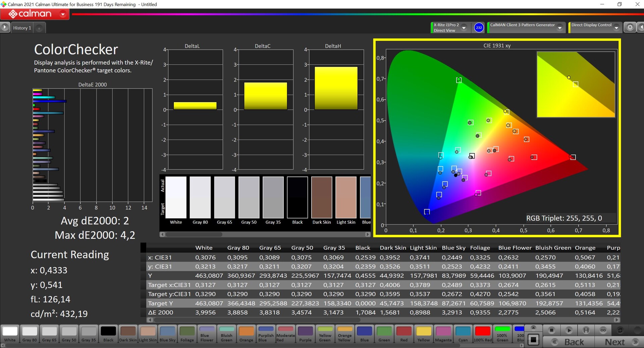The height and width of the screenshot is (348, 644).
Task: Click the stop measurement button
Action: pos(551,330)
